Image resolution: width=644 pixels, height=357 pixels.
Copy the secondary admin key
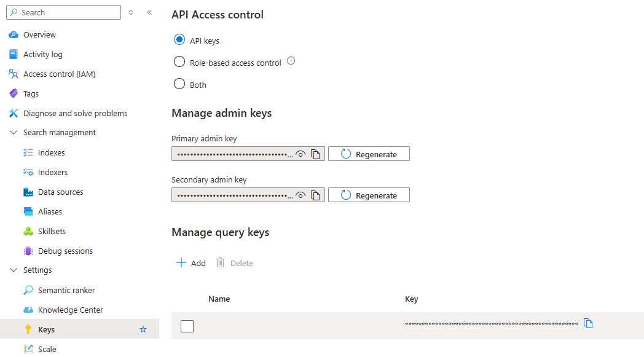coord(315,195)
